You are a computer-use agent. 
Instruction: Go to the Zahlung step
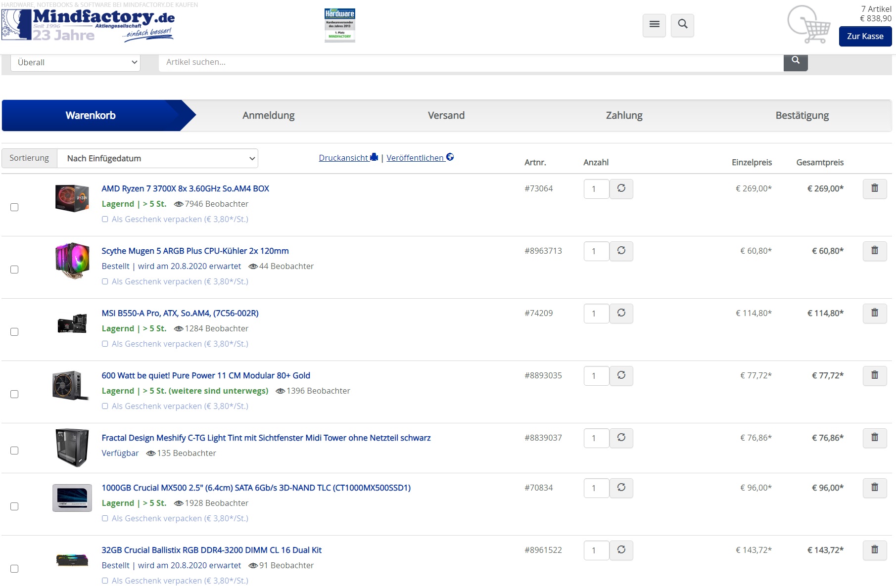(x=624, y=115)
